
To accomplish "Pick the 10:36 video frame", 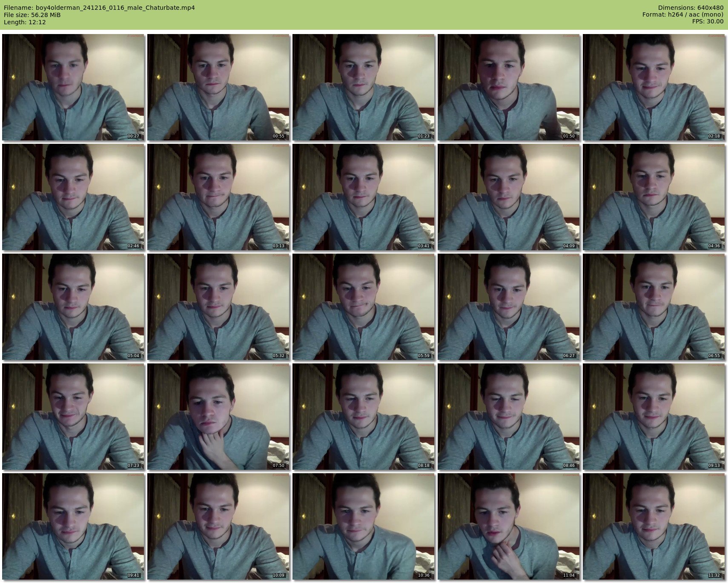I will point(364,526).
